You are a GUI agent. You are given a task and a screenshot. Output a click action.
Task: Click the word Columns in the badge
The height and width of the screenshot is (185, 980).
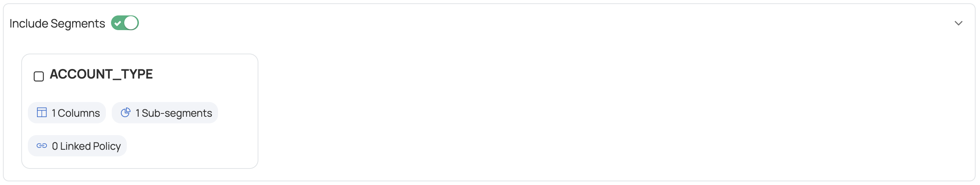click(79, 113)
